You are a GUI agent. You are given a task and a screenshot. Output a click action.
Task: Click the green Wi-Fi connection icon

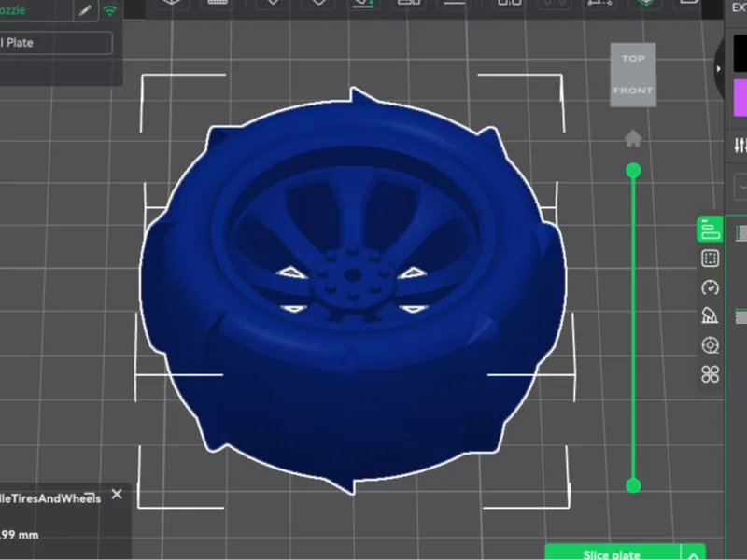[x=110, y=10]
